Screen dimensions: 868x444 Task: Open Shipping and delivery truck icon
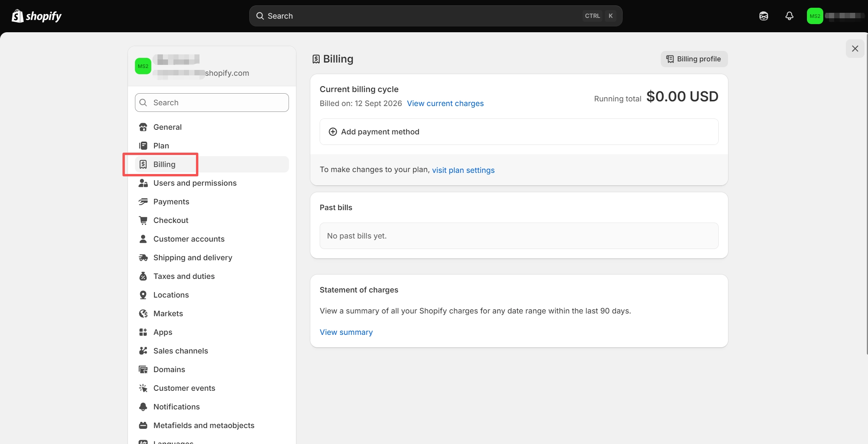(x=143, y=258)
